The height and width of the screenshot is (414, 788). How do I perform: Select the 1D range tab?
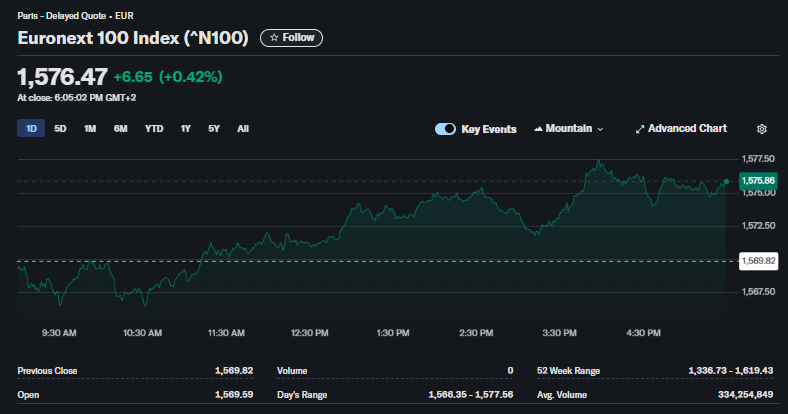click(x=31, y=129)
